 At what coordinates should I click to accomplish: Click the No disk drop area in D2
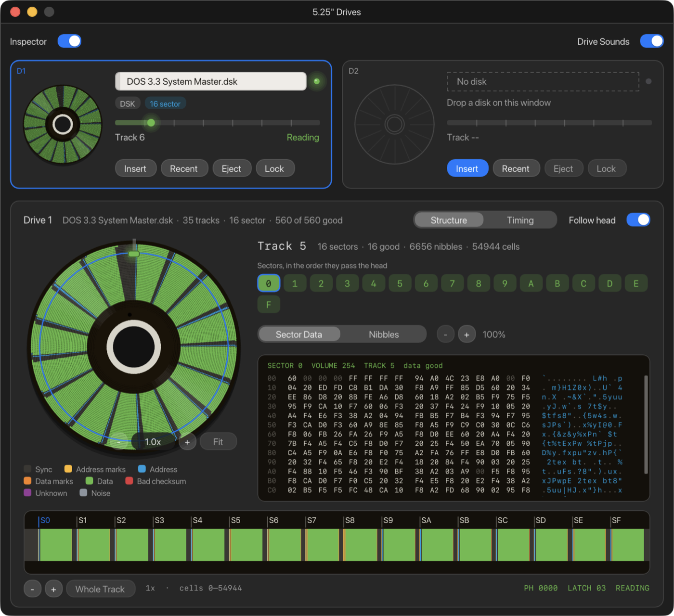543,81
